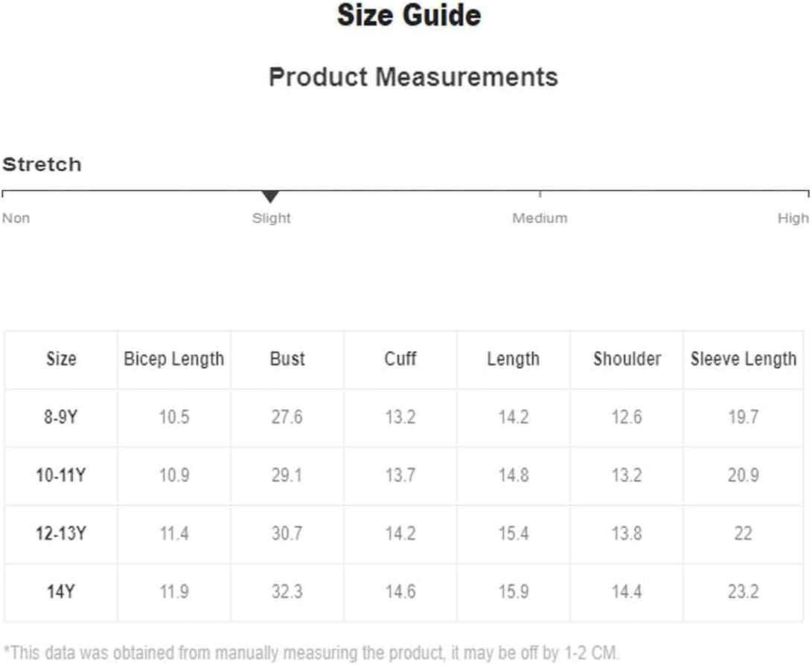
Task: Click the Sleeve Length column header
Action: [743, 359]
